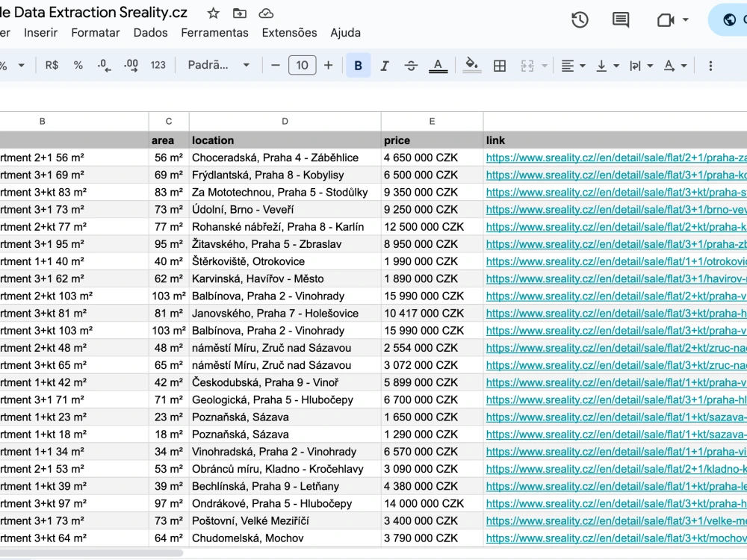747x560 pixels.
Task: Open the text rotation menu
Action: (x=675, y=65)
